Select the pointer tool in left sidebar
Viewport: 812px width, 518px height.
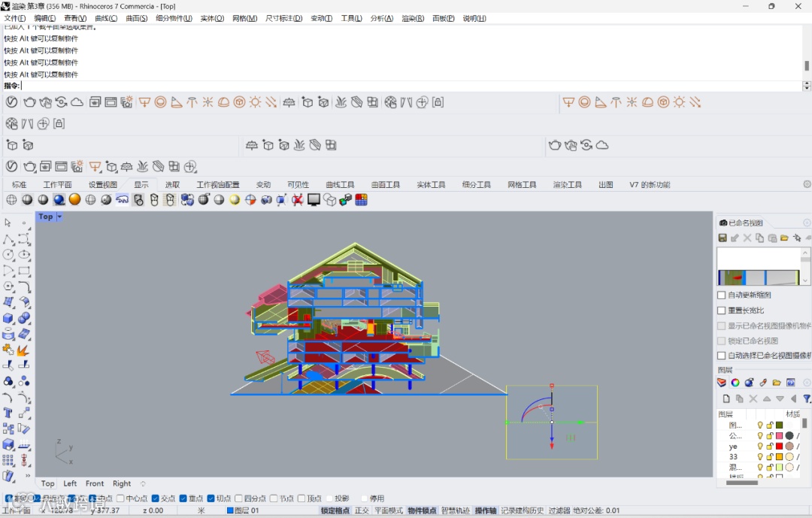point(8,223)
